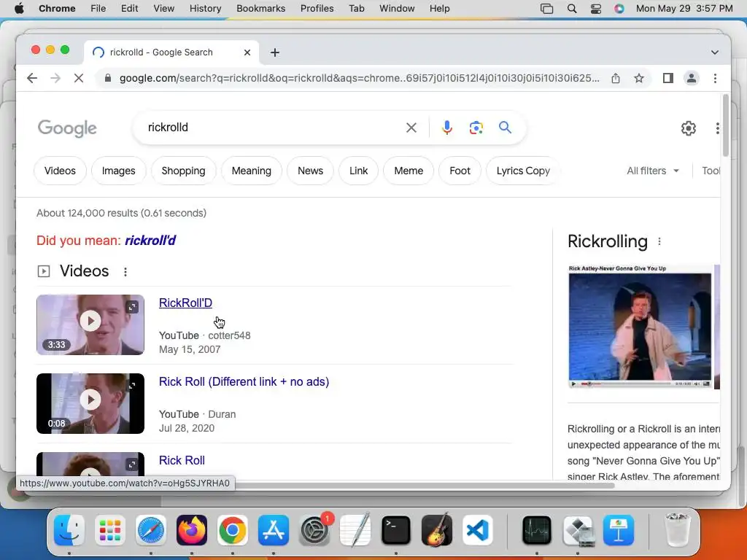
Task: Open Google Lens image search icon
Action: [x=476, y=128]
